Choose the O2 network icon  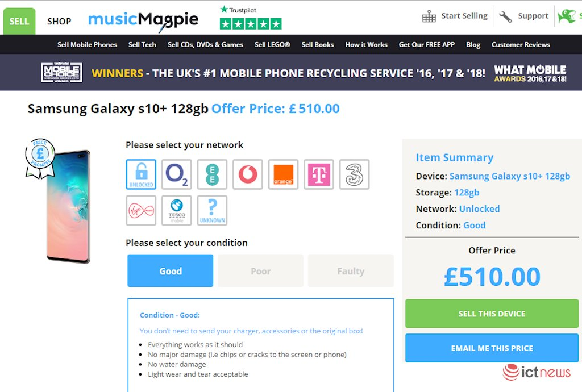point(176,174)
